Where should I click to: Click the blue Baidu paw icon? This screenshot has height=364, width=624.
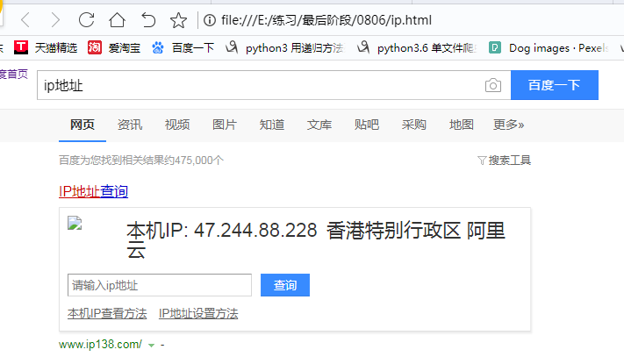tap(158, 47)
